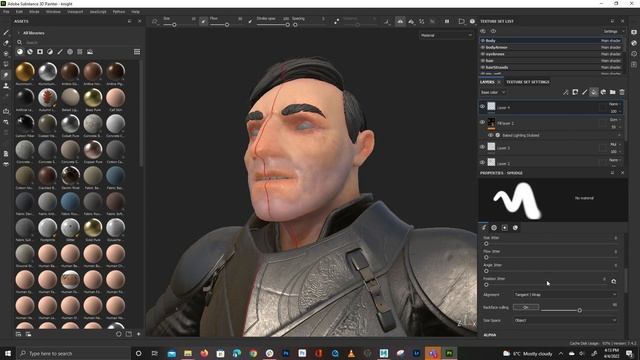The image size is (640, 360).
Task: Expand the All libraries chevron in Assets
Action: pos(18,33)
